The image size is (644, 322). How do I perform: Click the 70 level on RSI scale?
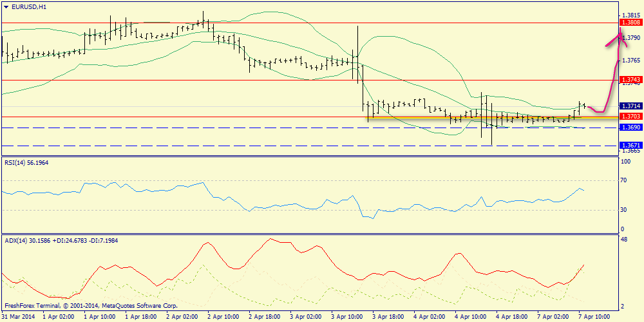623,180
